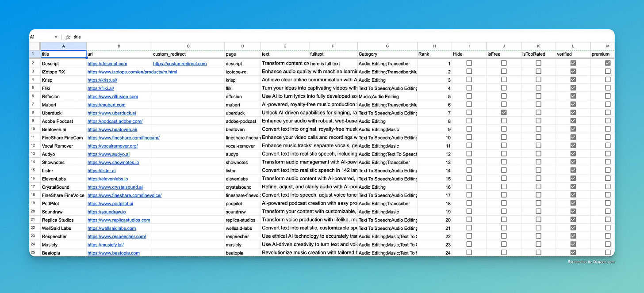Follow the https://vocalremover.org/ link
Viewport: 644px width, 293px height.
pos(113,146)
